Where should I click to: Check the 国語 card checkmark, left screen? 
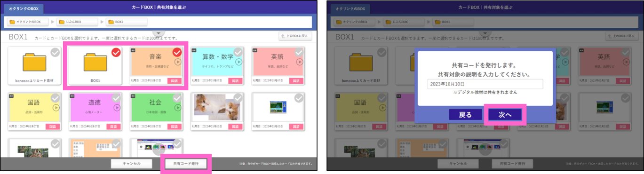click(56, 98)
